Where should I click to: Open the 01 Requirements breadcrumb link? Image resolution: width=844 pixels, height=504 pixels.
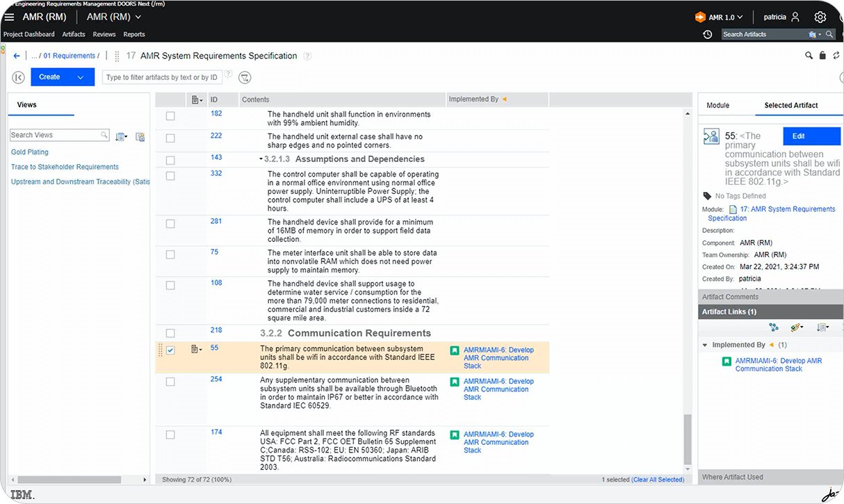tap(70, 56)
